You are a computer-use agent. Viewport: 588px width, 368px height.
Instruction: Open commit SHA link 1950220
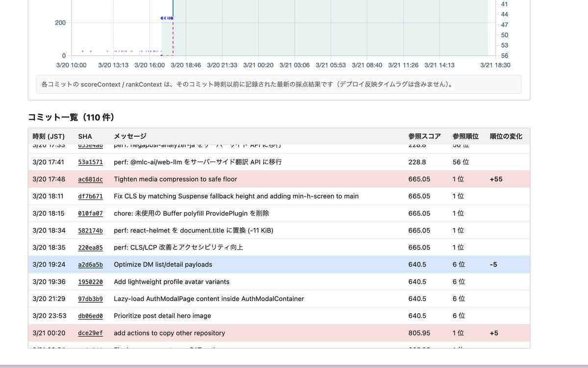pos(90,282)
